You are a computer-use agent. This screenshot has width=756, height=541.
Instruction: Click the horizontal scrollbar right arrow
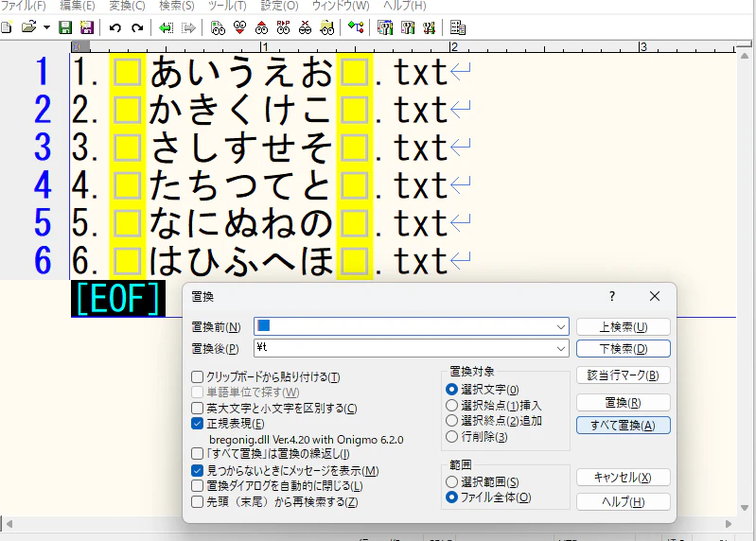[x=728, y=524]
